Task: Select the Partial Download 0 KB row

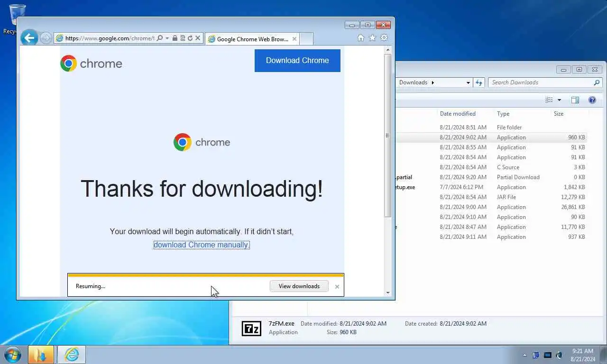Action: (x=491, y=177)
